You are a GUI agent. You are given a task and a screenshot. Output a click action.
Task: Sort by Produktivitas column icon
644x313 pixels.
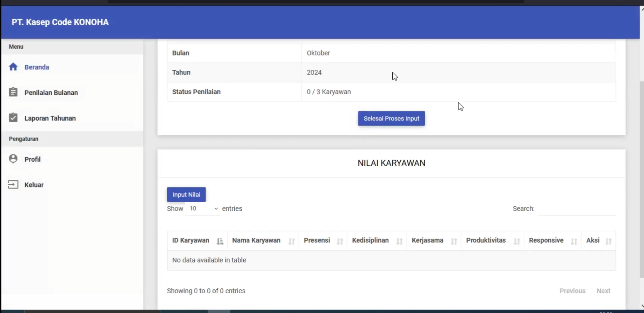[517, 241]
